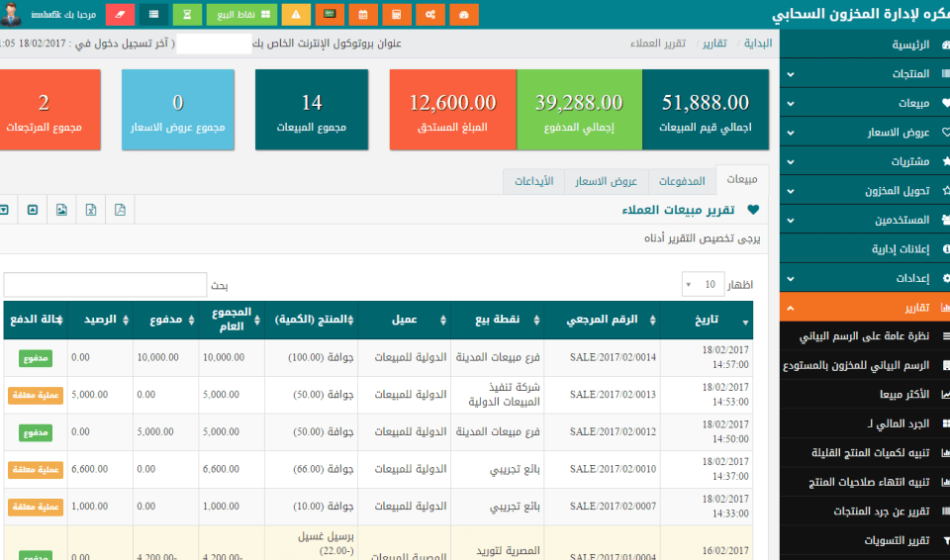
Task: Open الأكثر مبيعا report link in sidebar
Action: 891,395
